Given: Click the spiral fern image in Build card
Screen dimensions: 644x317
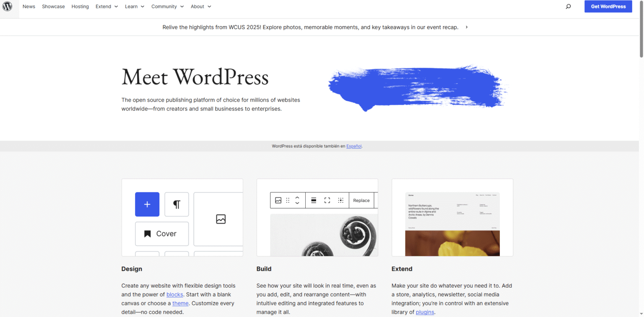Looking at the screenshot, I should pos(324,235).
